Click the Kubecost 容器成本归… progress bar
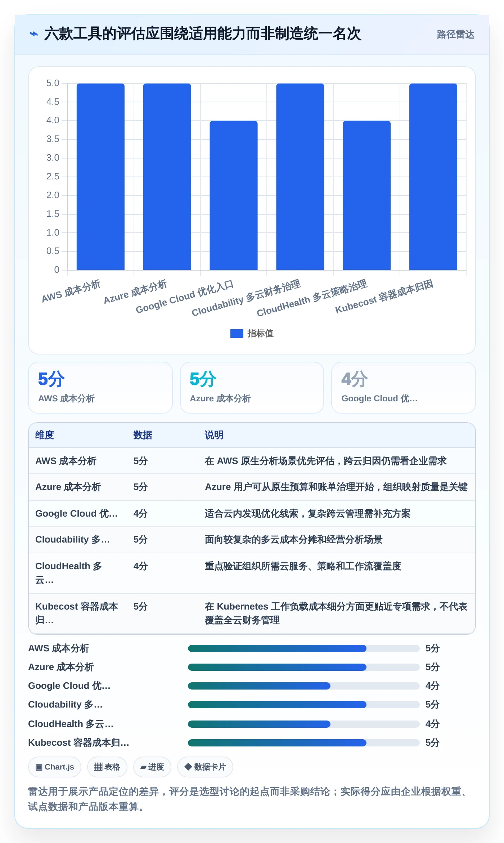This screenshot has width=504, height=843. tap(303, 743)
